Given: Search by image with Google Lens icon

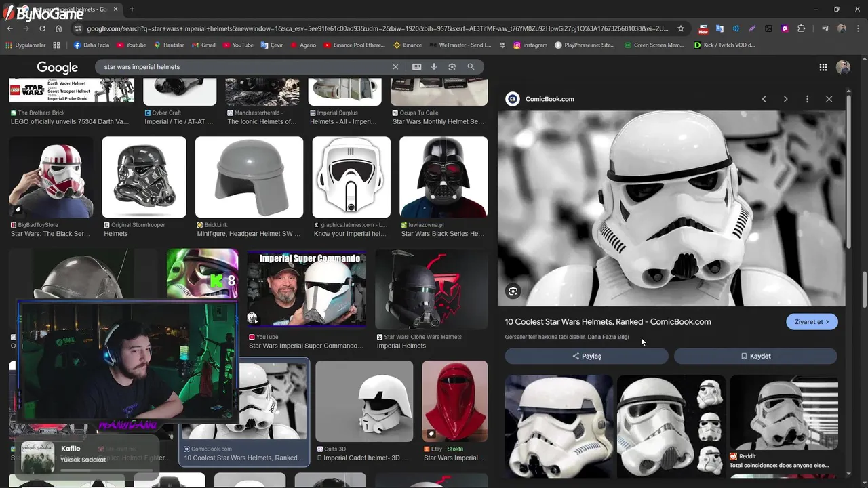Looking at the screenshot, I should pos(452,67).
